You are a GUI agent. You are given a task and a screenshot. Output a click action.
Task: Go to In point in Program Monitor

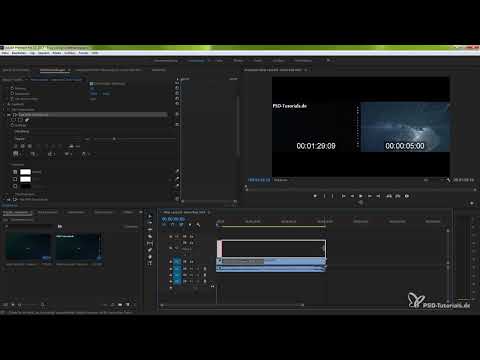(x=343, y=196)
